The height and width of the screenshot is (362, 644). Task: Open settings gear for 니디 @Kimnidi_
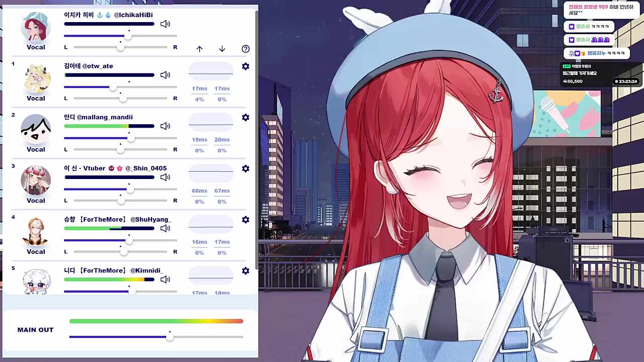point(246,270)
